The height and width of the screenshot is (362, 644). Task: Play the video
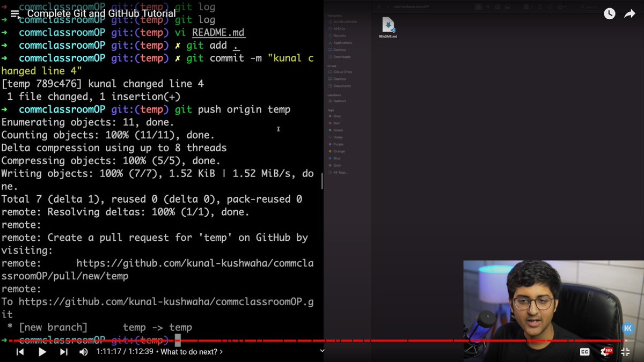click(x=42, y=352)
